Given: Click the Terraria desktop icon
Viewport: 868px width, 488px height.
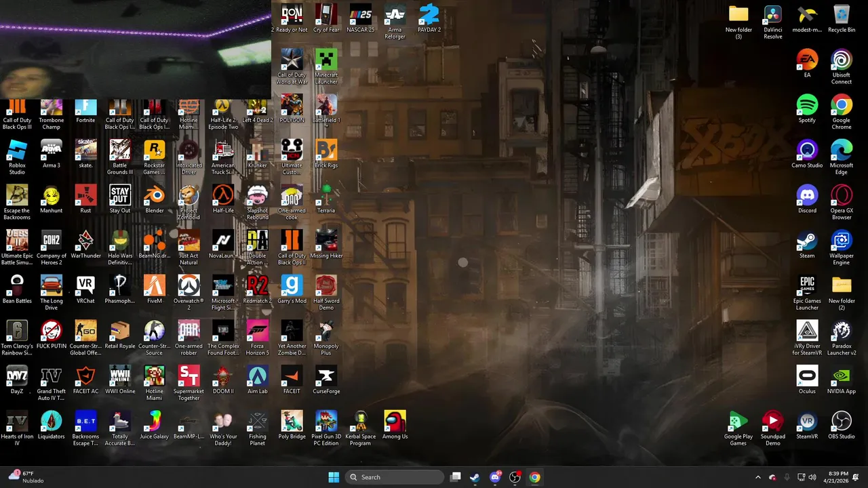Looking at the screenshot, I should (326, 199).
